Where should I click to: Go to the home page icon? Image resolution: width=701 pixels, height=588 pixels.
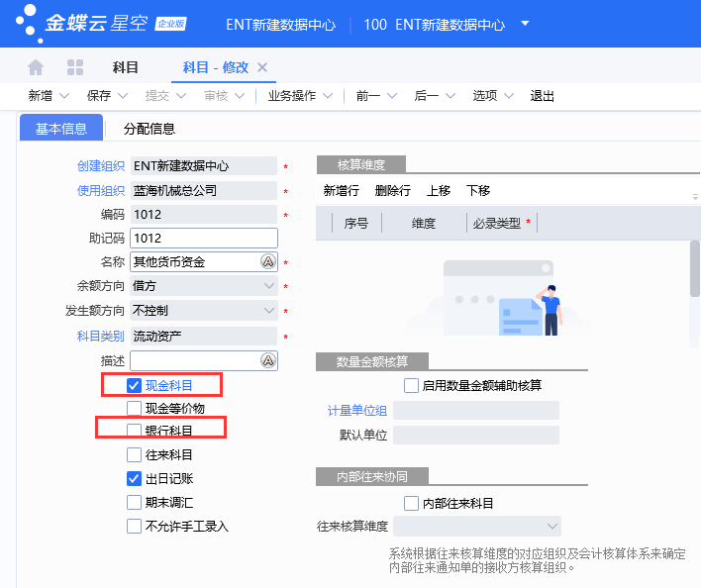(x=36, y=67)
